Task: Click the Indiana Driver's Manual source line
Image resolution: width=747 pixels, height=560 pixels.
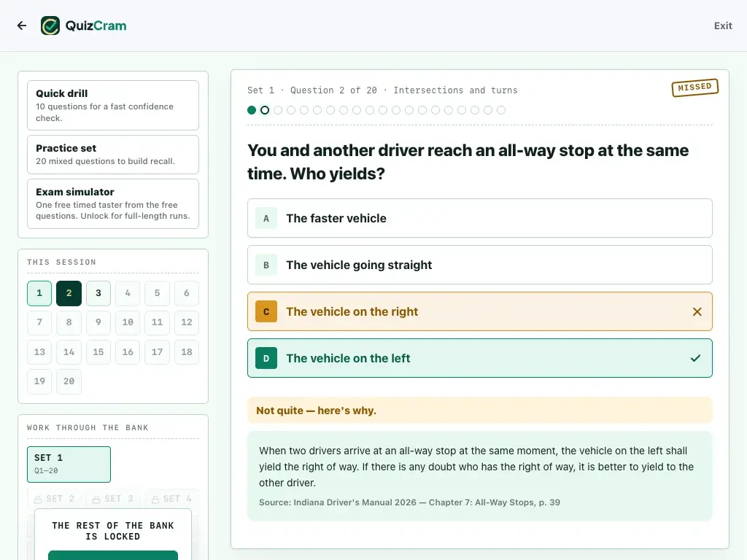Action: click(410, 502)
